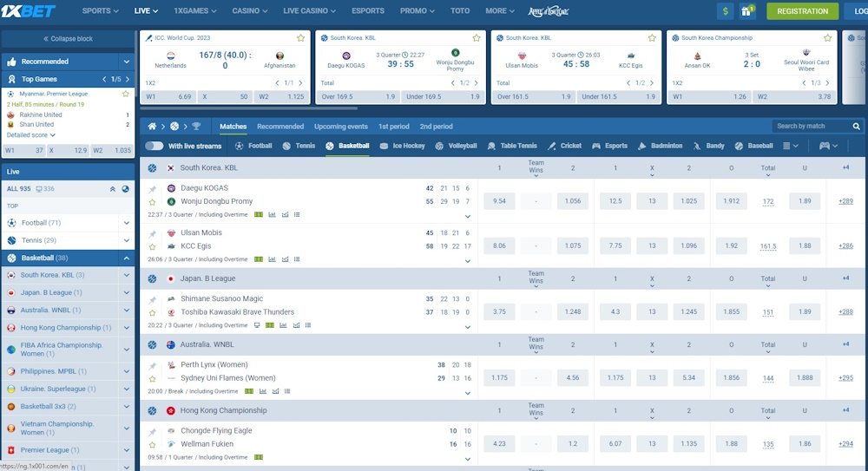Select the Table Tennis sport filter
The width and height of the screenshot is (868, 471).
512,146
